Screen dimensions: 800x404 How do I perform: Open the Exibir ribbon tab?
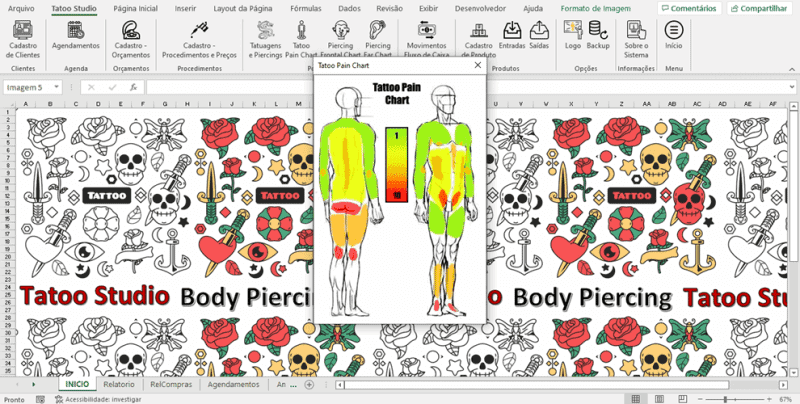[x=429, y=8]
